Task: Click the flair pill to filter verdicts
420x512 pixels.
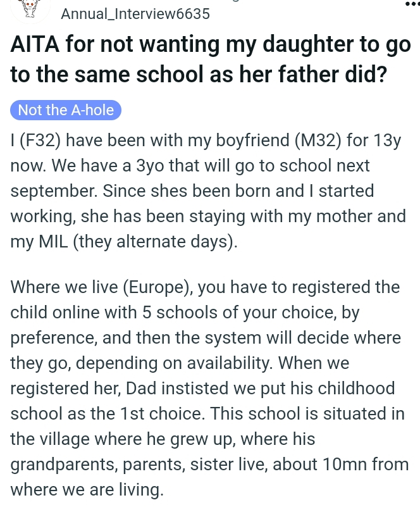Action: point(66,109)
